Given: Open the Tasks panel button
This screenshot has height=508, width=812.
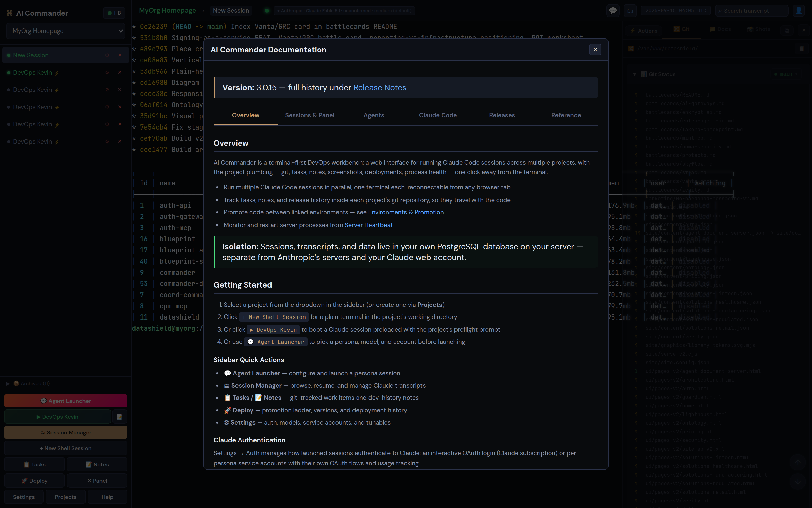Looking at the screenshot, I should click(x=34, y=464).
